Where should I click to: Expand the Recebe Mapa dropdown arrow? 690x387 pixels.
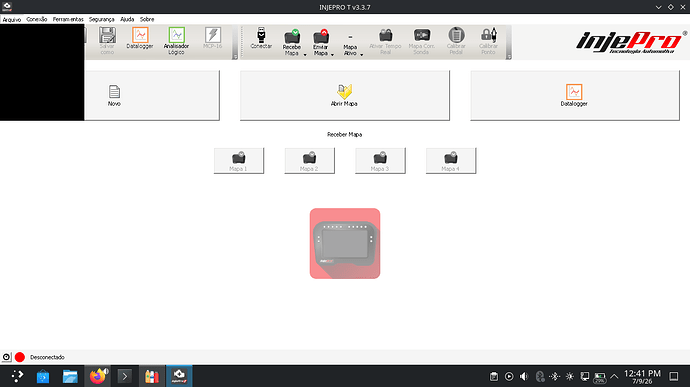[305, 55]
